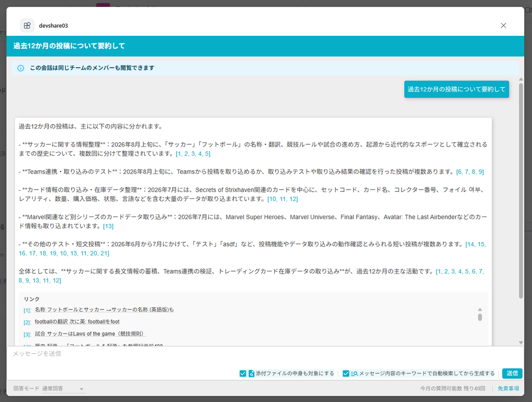Click citation [1, 2, 3, 4, 5] in soccer paragraph
Screen dimensions: 532x402
[193, 154]
